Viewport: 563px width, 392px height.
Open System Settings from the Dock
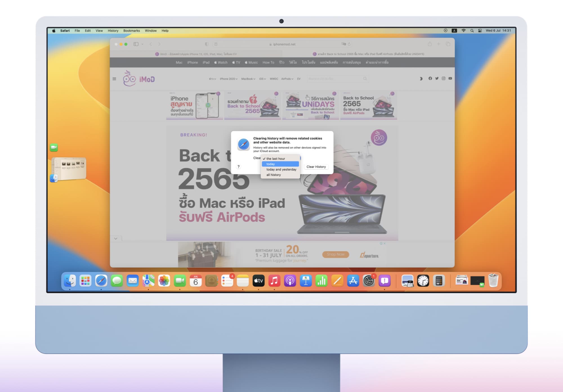coord(368,281)
